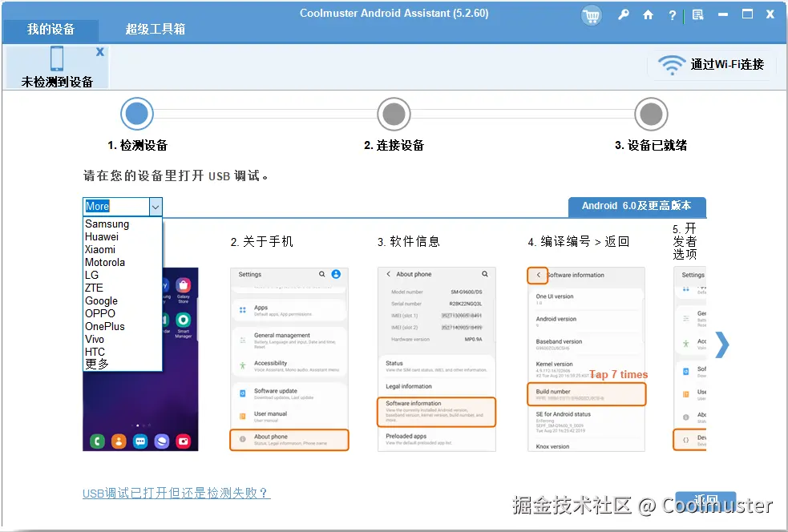Minimize the Coolmuster window
Image resolution: width=788 pixels, height=532 pixels.
[723, 14]
